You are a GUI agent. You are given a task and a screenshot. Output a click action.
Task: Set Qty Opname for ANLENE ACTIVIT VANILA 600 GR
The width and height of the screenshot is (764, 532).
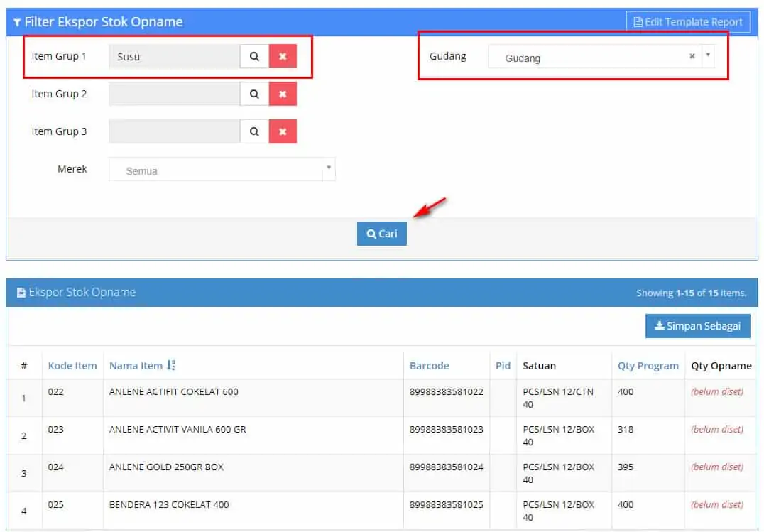point(717,429)
